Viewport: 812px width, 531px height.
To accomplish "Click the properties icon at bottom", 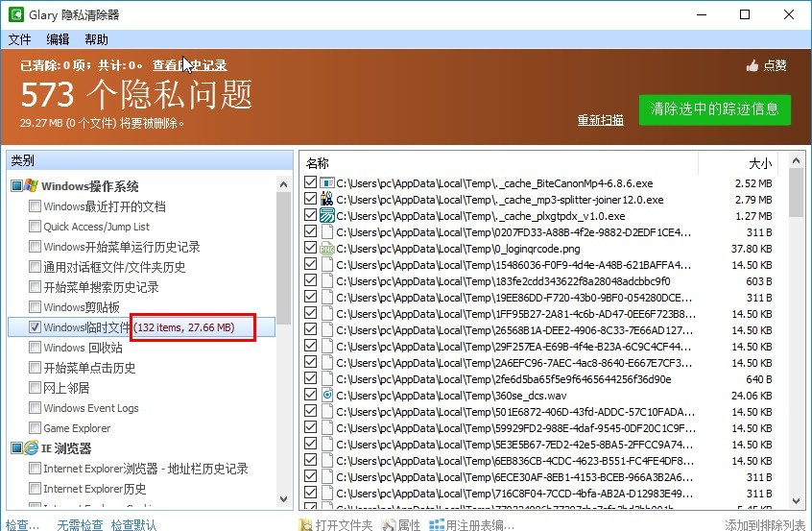I will [388, 525].
